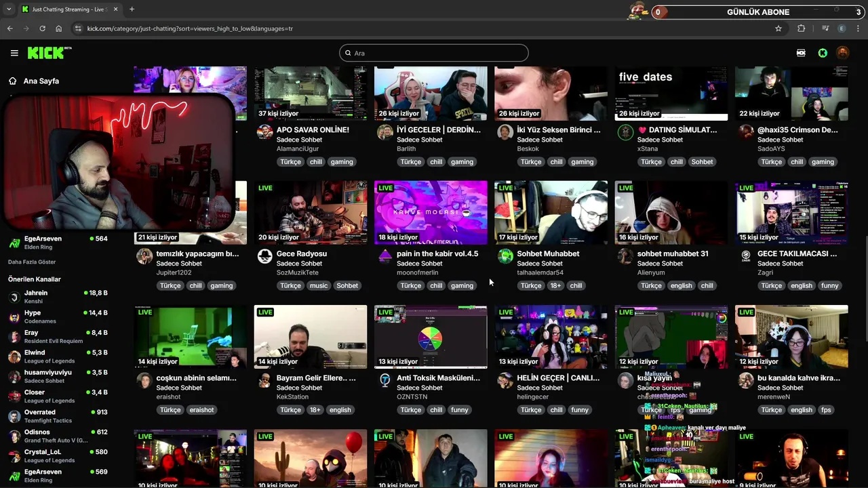Open xStana channel avatar
This screenshot has width=868, height=488.
click(x=625, y=131)
